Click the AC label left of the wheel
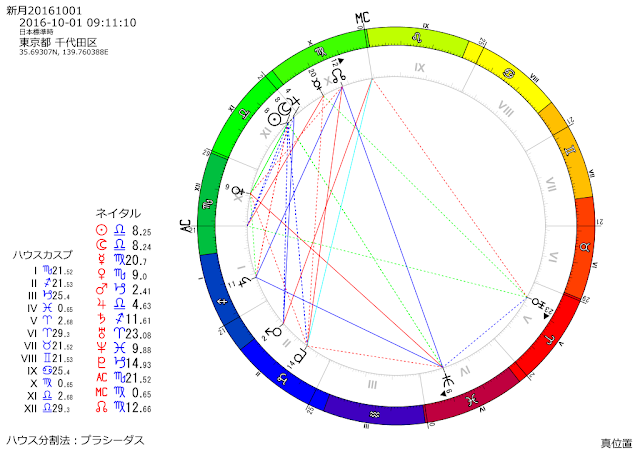Screen dimensions: 640x452 pyautogui.click(x=185, y=227)
